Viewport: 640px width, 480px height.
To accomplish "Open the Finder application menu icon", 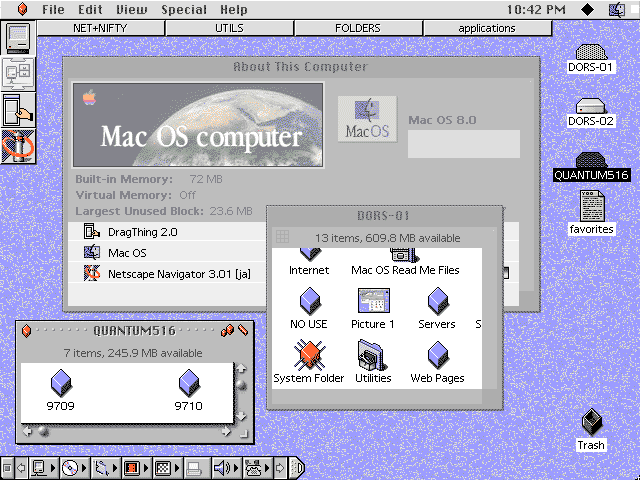I will pyautogui.click(x=617, y=9).
